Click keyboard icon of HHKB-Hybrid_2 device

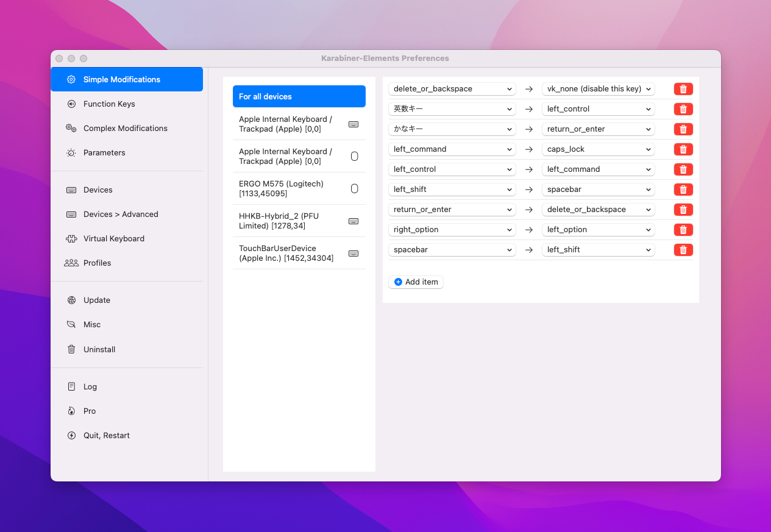[354, 221]
